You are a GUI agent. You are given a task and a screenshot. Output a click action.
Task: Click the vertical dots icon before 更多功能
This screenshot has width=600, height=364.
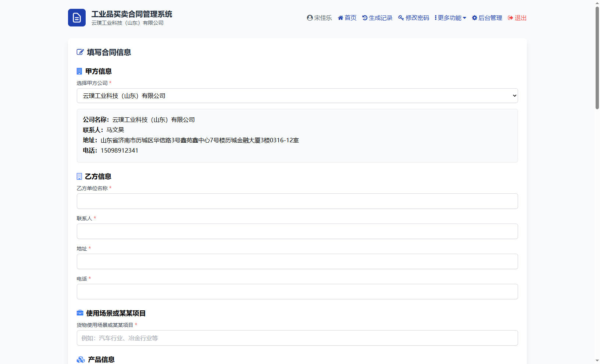pos(436,18)
